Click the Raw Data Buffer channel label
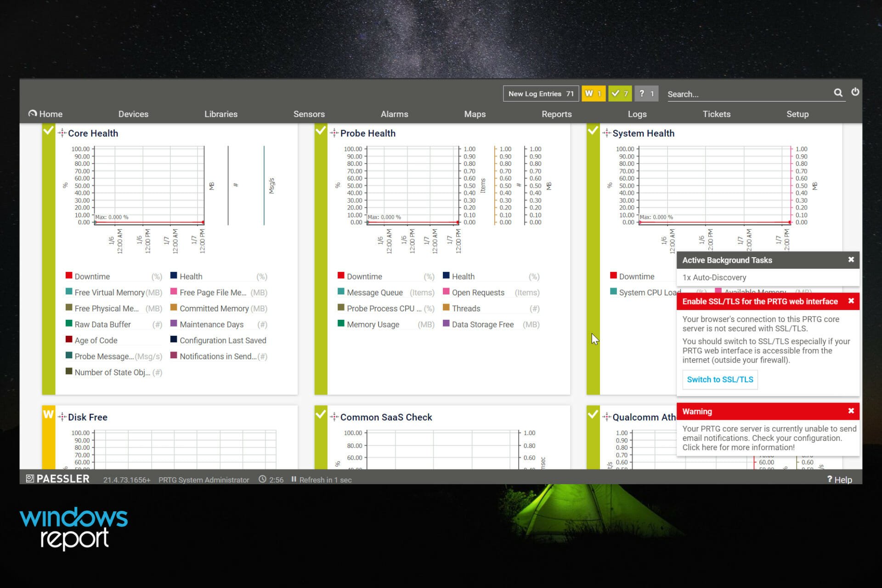882x588 pixels. (x=102, y=324)
